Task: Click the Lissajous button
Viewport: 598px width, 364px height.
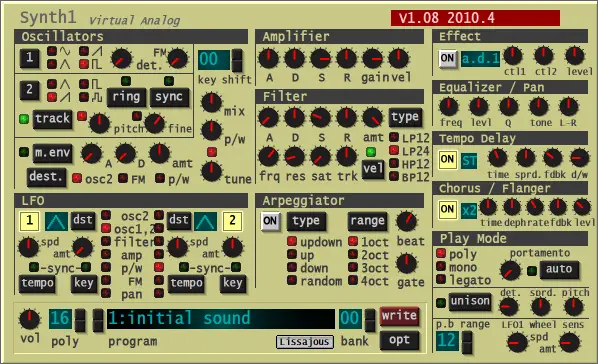Action: coord(305,341)
